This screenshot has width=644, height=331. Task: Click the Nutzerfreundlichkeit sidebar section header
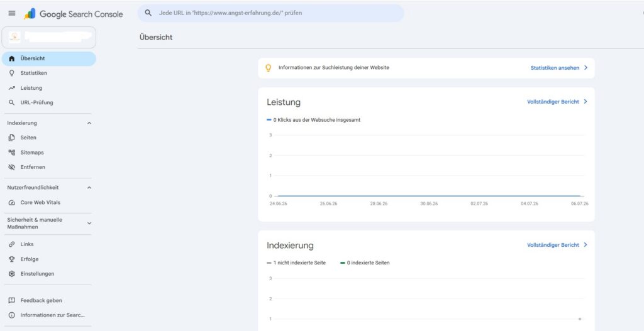pos(49,187)
